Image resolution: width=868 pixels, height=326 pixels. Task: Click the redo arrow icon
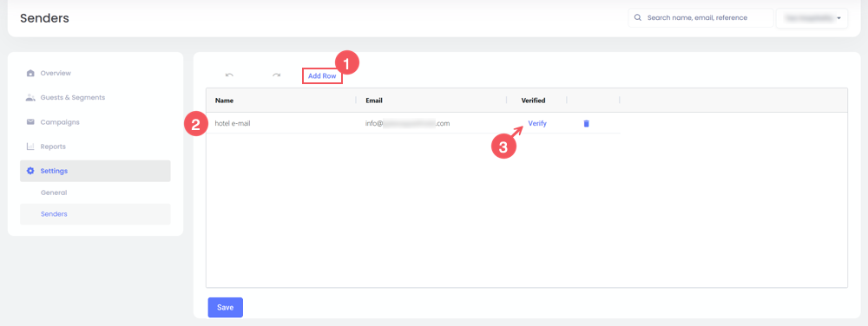(276, 75)
